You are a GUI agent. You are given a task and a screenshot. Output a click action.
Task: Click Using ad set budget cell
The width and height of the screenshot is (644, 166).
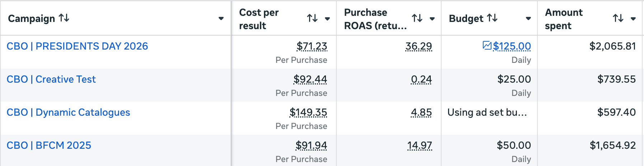click(487, 112)
